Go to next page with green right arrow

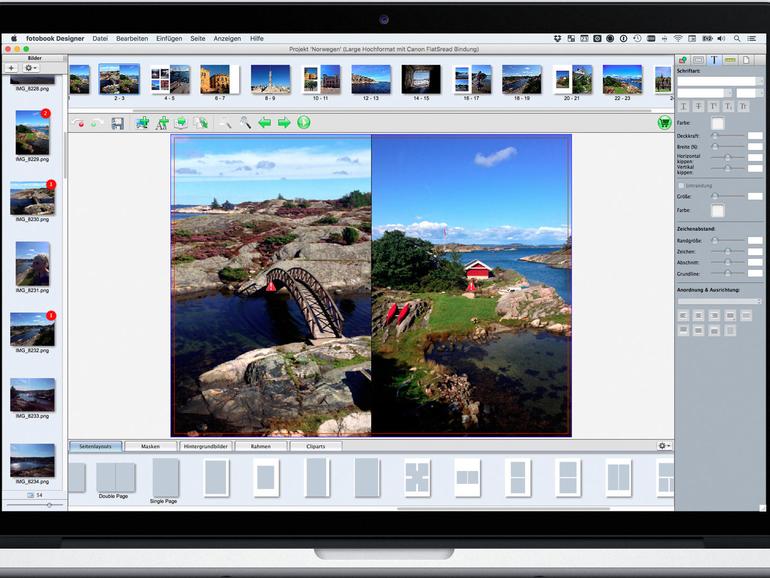coord(284,123)
